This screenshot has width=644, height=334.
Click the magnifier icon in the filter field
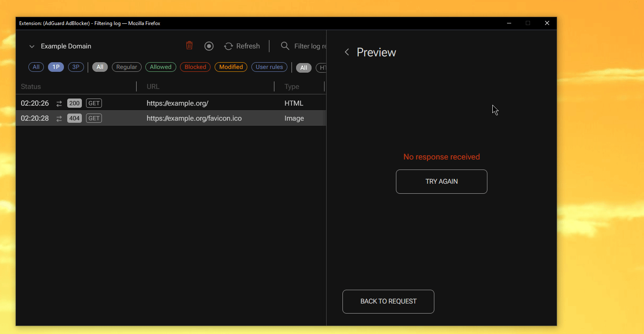click(x=284, y=46)
